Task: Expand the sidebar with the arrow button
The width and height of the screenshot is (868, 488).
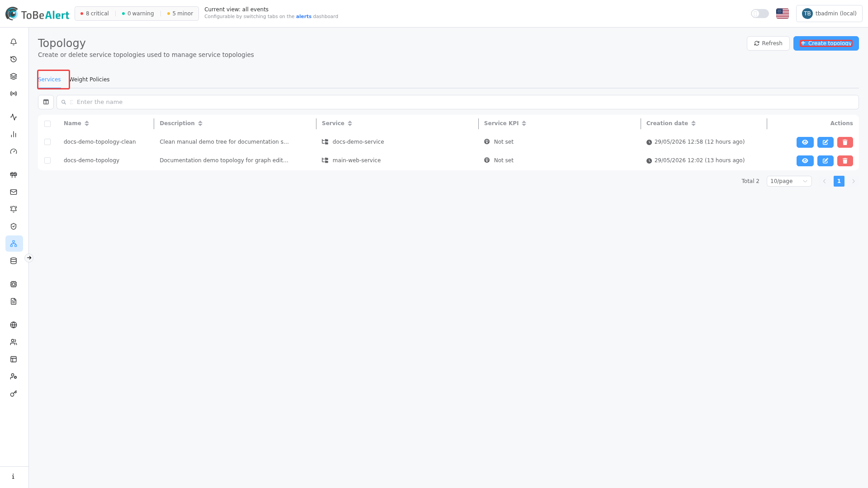Action: pos(29,258)
